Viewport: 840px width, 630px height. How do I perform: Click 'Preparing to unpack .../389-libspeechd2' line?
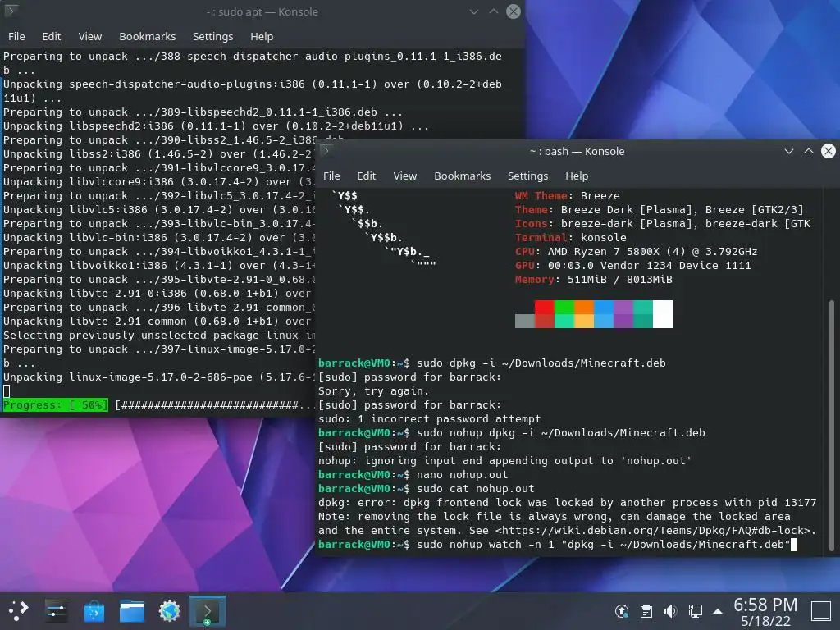coord(203,112)
